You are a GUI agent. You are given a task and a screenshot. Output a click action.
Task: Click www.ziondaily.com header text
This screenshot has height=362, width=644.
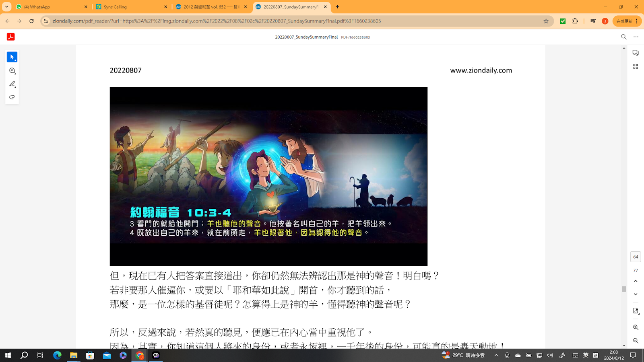click(x=481, y=70)
